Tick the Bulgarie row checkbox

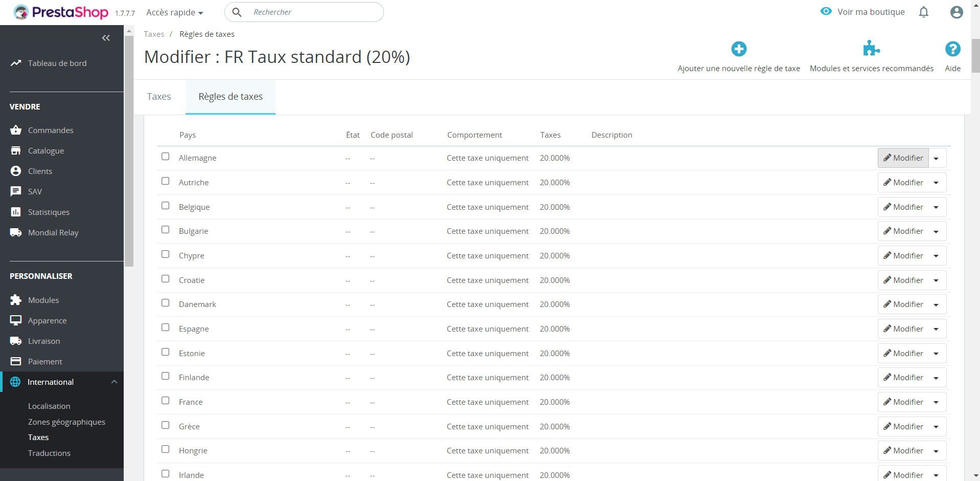[x=165, y=230]
